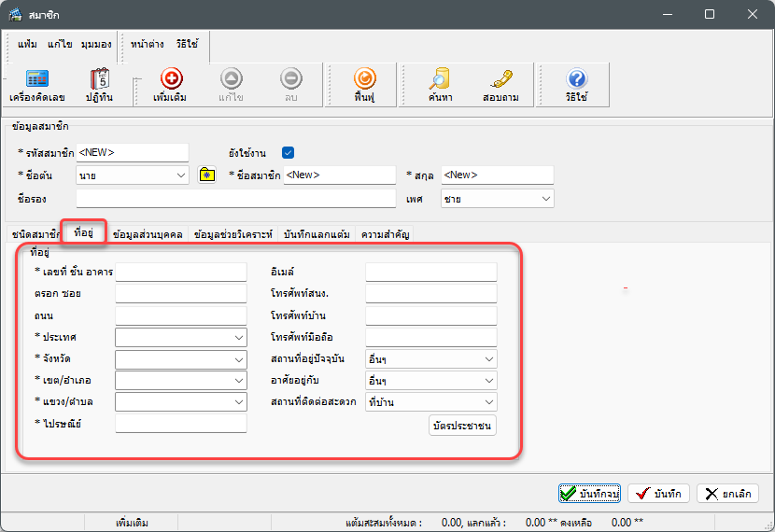Image resolution: width=775 pixels, height=532 pixels.
Task: Open the เพศ gender dropdown
Action: click(x=545, y=199)
